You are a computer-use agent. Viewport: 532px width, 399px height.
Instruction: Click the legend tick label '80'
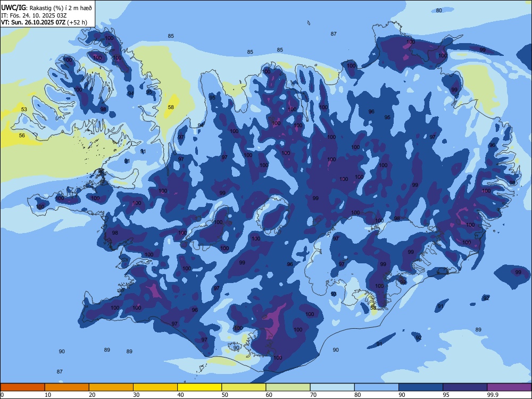click(x=358, y=395)
